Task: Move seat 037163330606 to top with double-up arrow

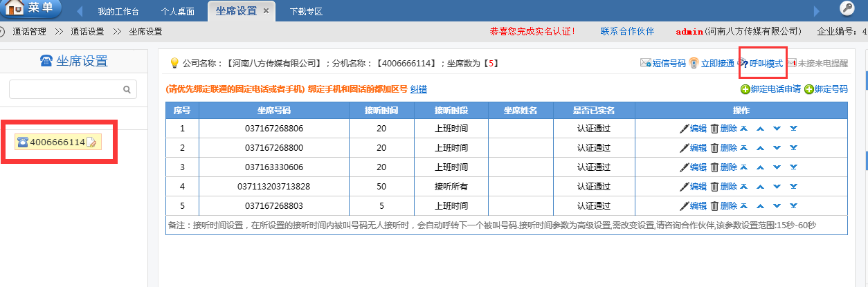Action: 744,167
